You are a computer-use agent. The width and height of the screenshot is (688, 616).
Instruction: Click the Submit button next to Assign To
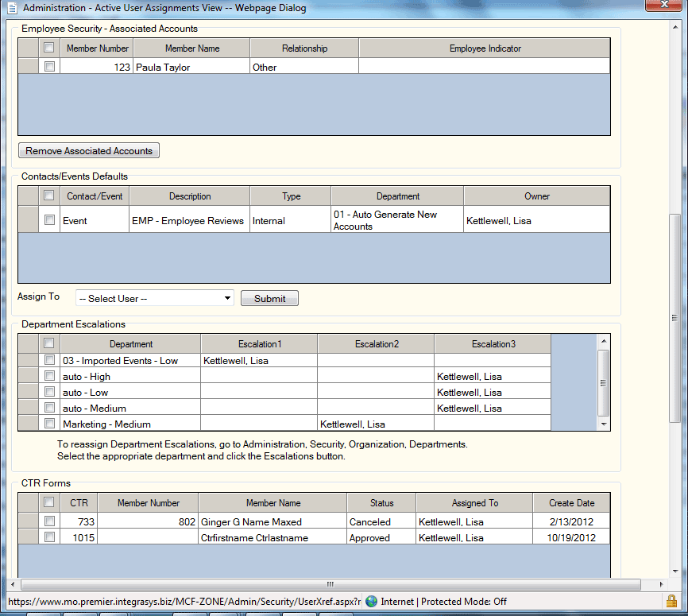pyautogui.click(x=269, y=298)
